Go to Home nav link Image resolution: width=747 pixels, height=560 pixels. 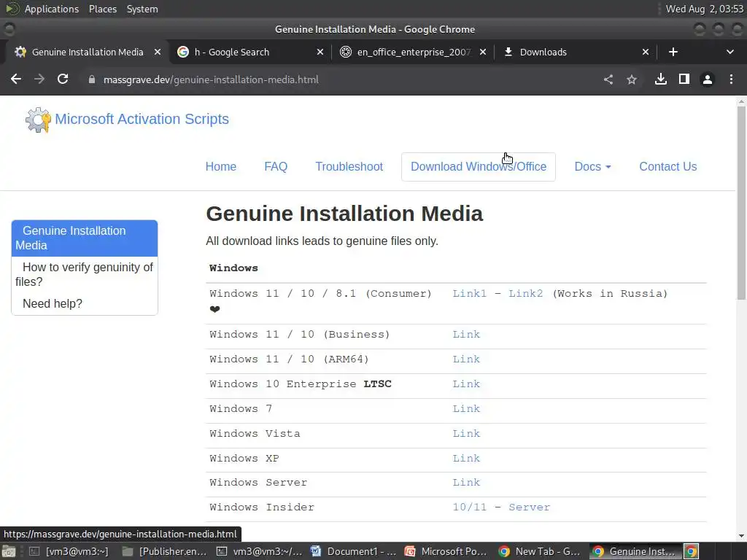(x=220, y=167)
